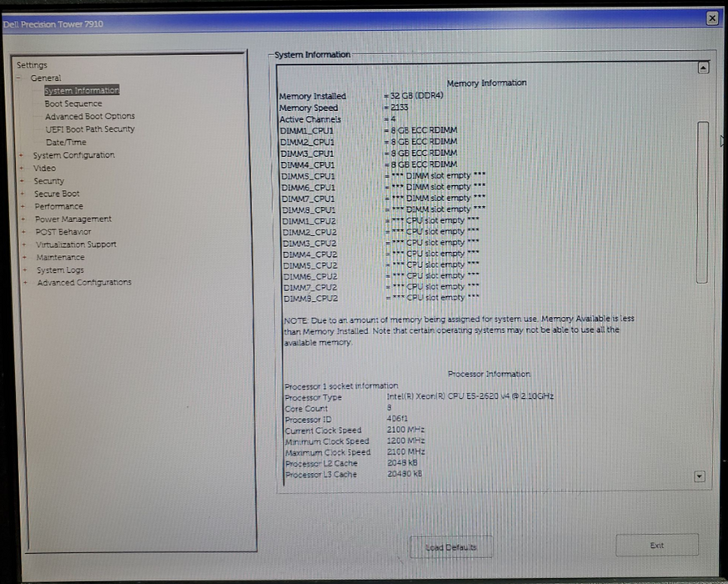Expand the Maintenance node
Viewport: 728px width, 584px height.
click(x=25, y=258)
